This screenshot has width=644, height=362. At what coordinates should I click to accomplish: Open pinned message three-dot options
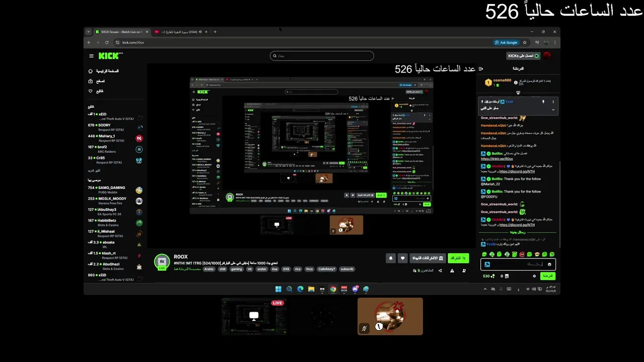553,102
